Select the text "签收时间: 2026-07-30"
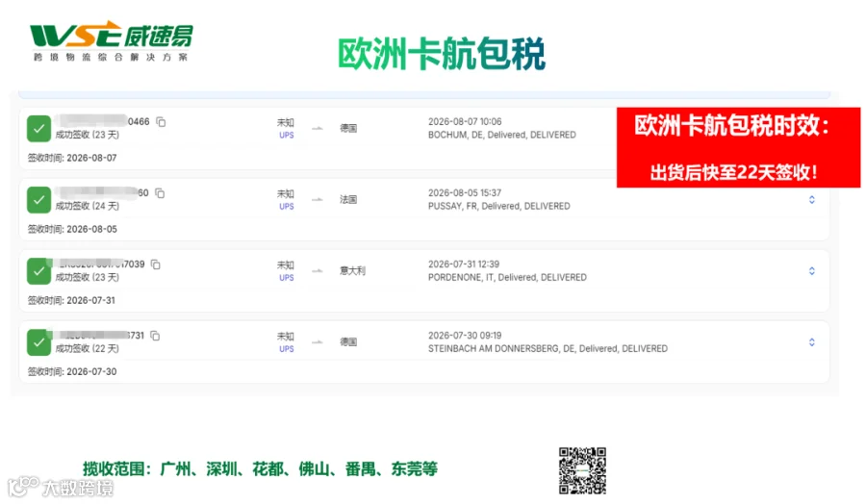866x504 pixels. [x=72, y=371]
